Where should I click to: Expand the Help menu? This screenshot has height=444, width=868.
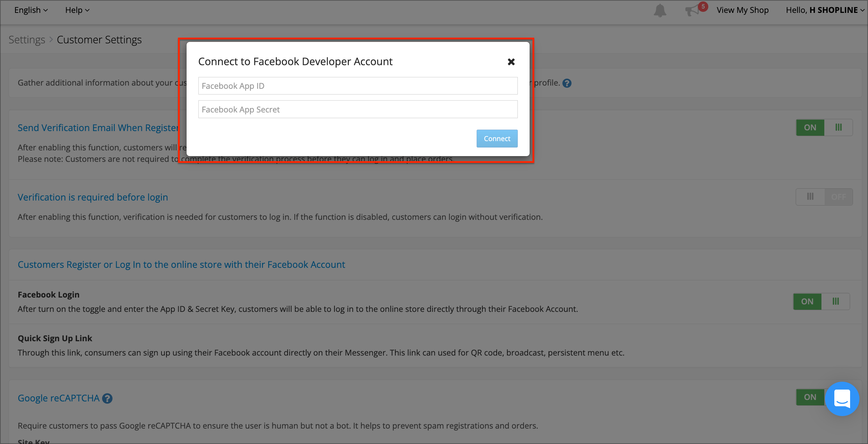point(77,10)
